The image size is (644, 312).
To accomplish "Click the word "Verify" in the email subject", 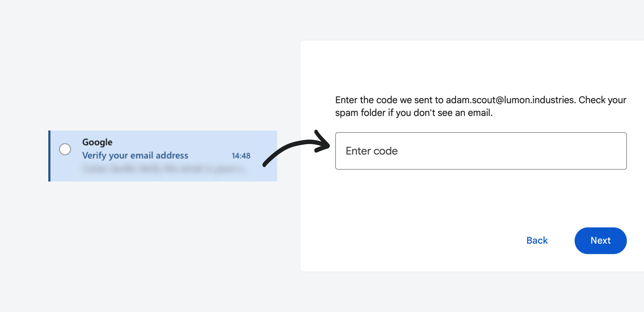I will coord(94,155).
